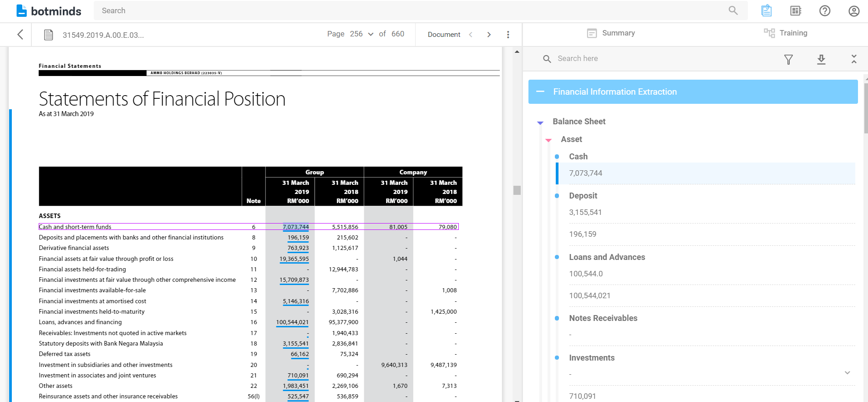Collapse the Asset tree node
Viewport: 868px width, 402px height.
548,140
